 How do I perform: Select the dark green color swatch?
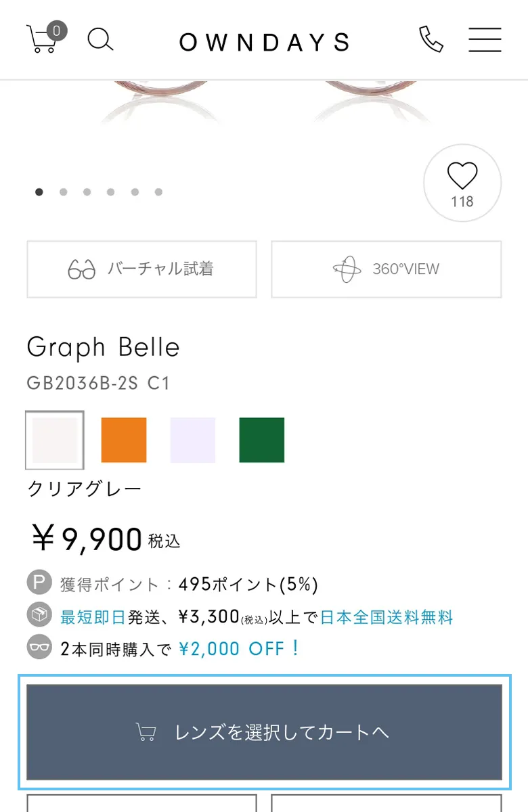(x=262, y=440)
